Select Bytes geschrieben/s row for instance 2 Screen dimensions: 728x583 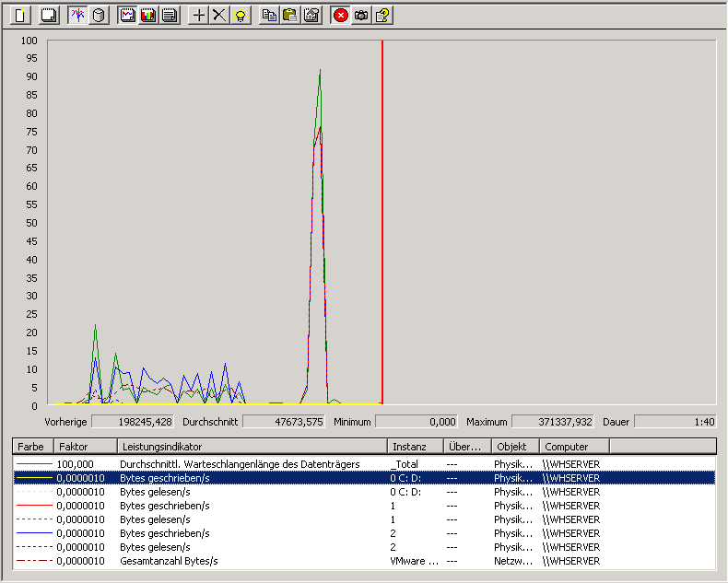point(365,533)
